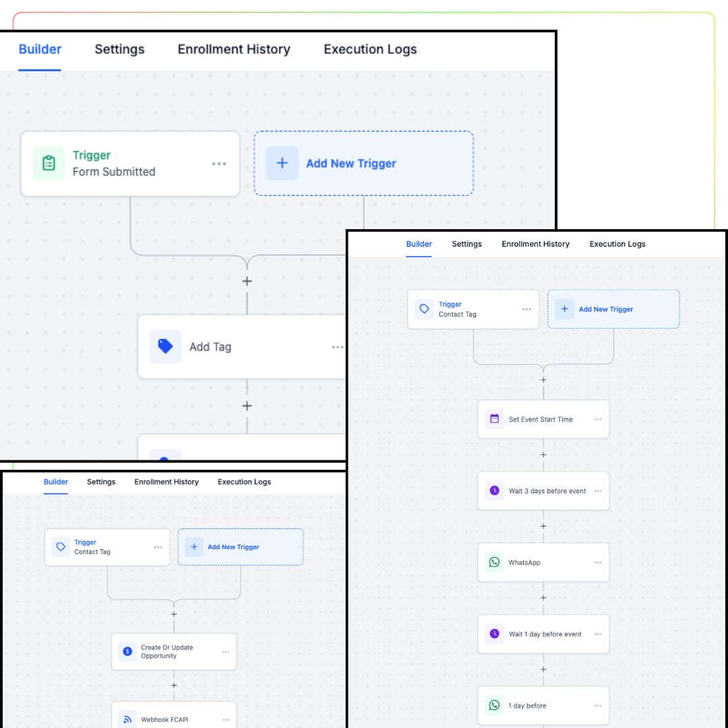The height and width of the screenshot is (728, 728).
Task: Open the options menu on Set Event Start Time
Action: 598,419
